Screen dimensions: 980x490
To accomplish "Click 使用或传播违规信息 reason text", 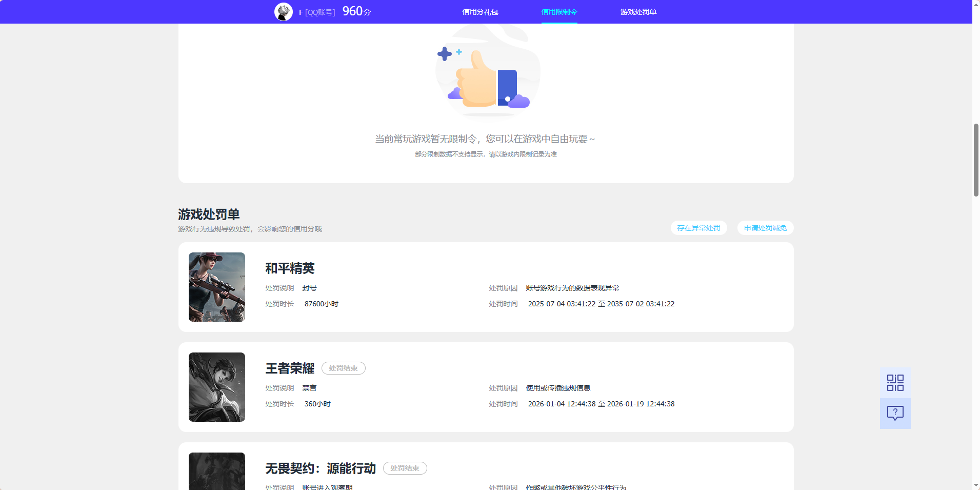I will point(558,388).
